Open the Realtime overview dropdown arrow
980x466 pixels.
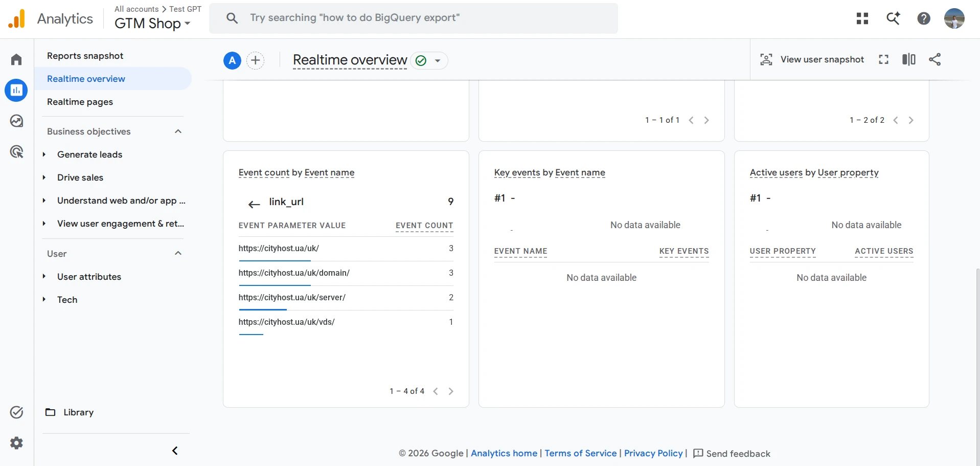point(438,61)
